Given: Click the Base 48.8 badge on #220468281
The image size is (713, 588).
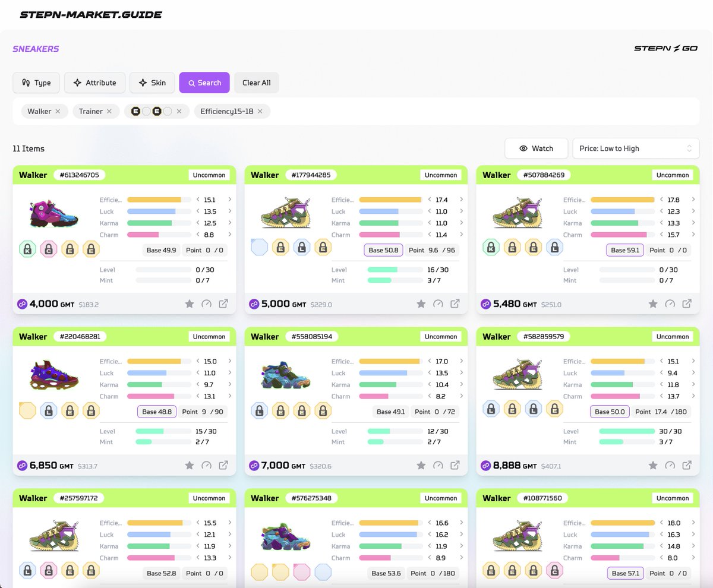Looking at the screenshot, I should click(157, 412).
